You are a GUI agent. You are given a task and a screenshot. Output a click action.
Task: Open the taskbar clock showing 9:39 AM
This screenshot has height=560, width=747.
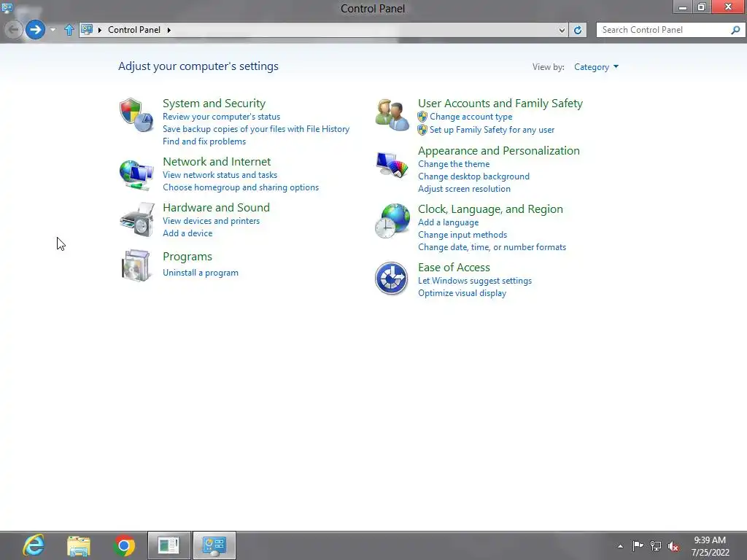(x=710, y=546)
